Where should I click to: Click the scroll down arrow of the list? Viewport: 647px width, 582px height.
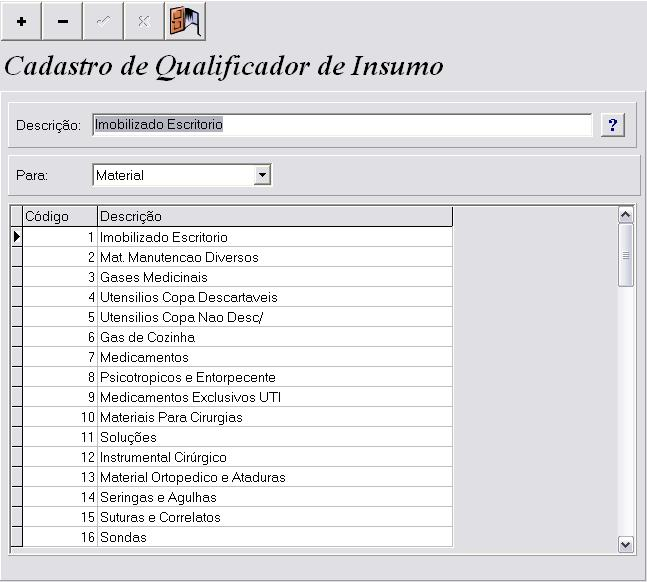pos(626,544)
